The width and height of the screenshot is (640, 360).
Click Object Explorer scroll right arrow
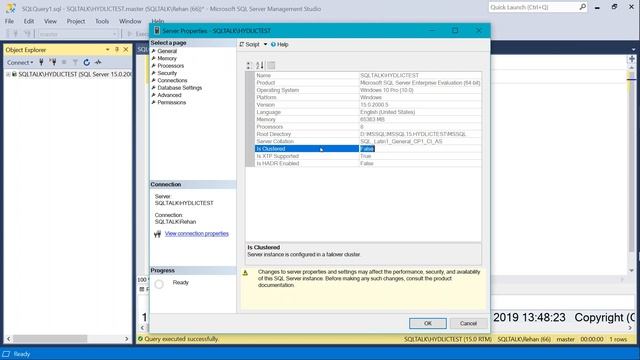pyautogui.click(x=126, y=339)
